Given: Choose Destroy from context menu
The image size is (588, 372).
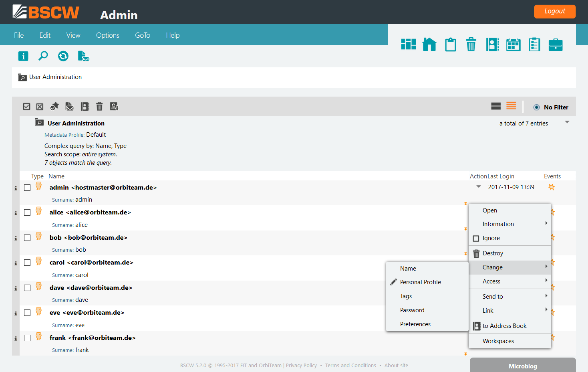Looking at the screenshot, I should [510, 253].
